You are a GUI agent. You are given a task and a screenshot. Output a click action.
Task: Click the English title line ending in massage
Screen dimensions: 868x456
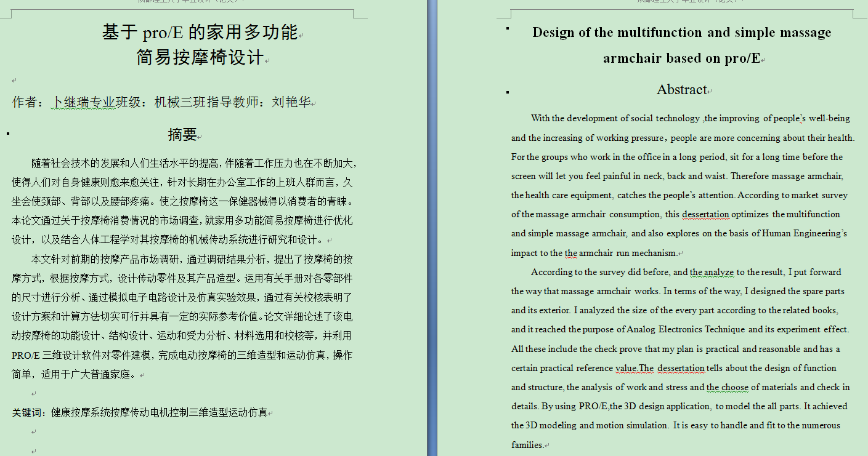pos(681,32)
